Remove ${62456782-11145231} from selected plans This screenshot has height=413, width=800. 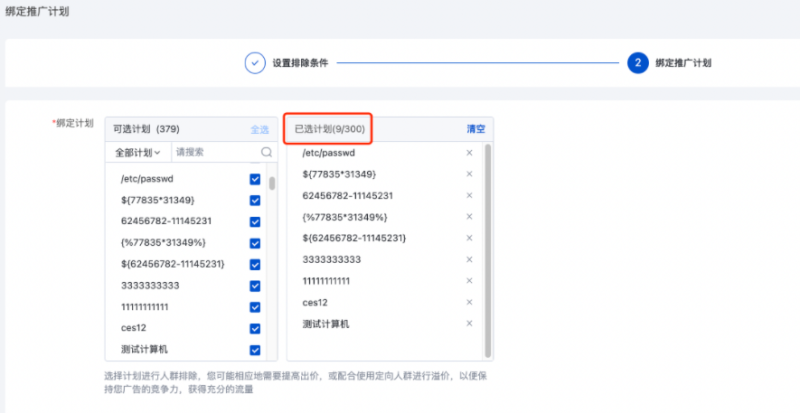coord(469,238)
